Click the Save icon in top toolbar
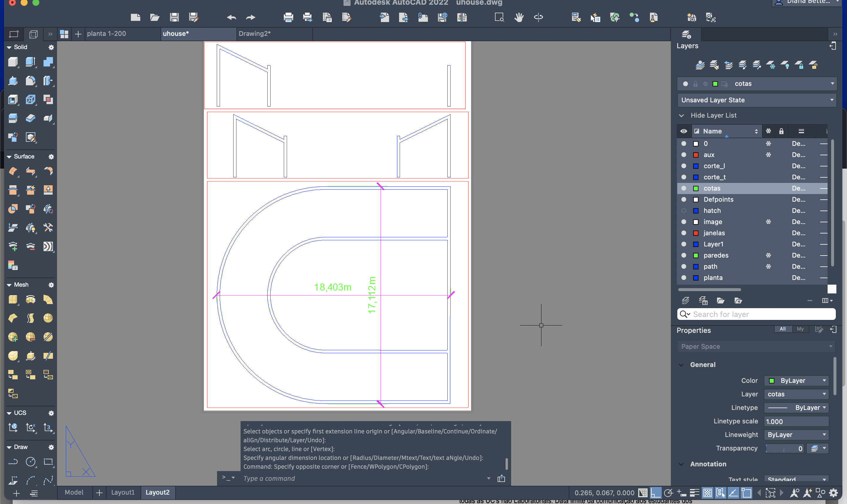Viewport: 847px width, 504px height. [174, 17]
